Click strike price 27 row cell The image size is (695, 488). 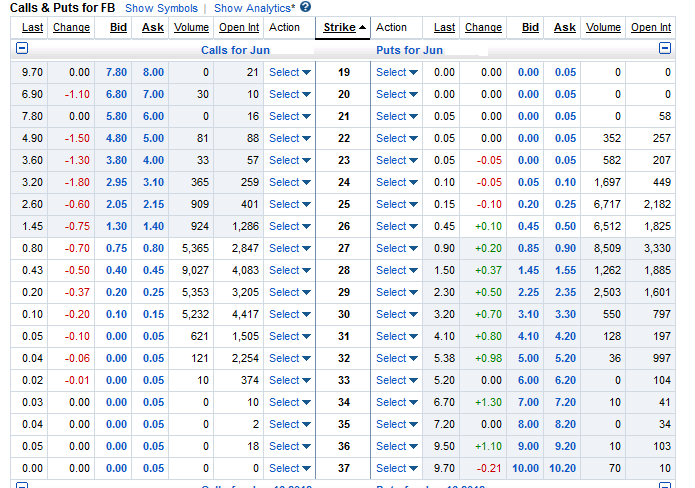coord(344,248)
